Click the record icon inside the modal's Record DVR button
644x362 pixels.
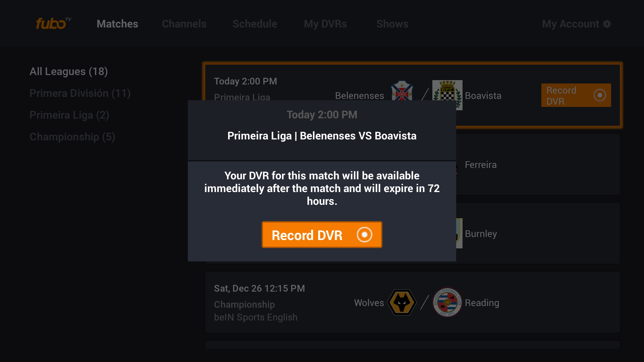364,235
